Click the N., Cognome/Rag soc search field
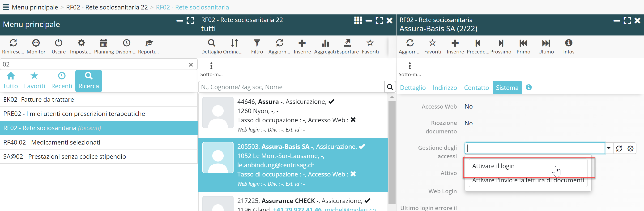This screenshot has height=211, width=644. pyautogui.click(x=291, y=87)
